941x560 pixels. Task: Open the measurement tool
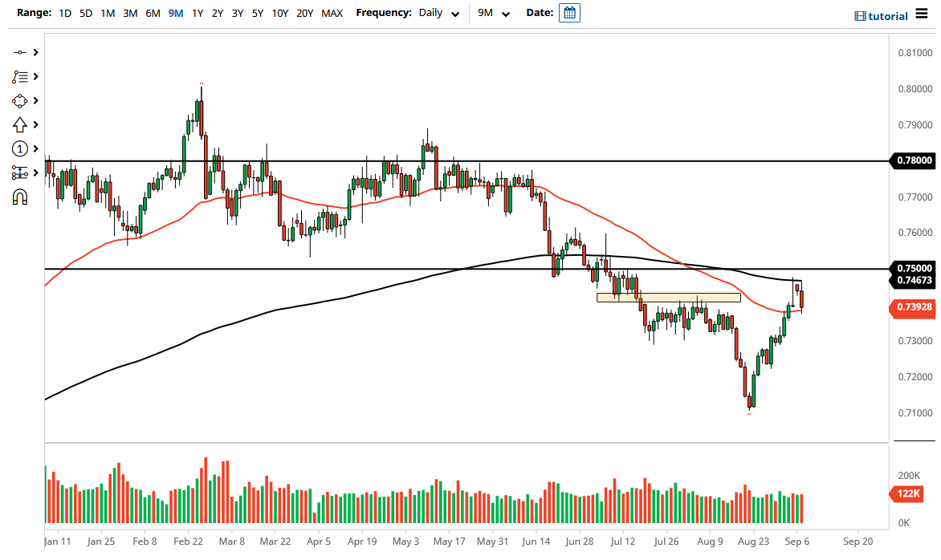[x=21, y=172]
